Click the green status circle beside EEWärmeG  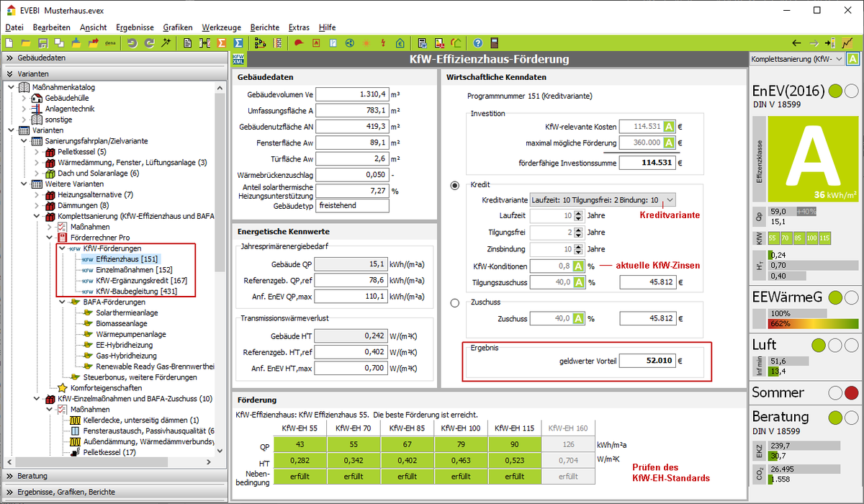coord(835,297)
